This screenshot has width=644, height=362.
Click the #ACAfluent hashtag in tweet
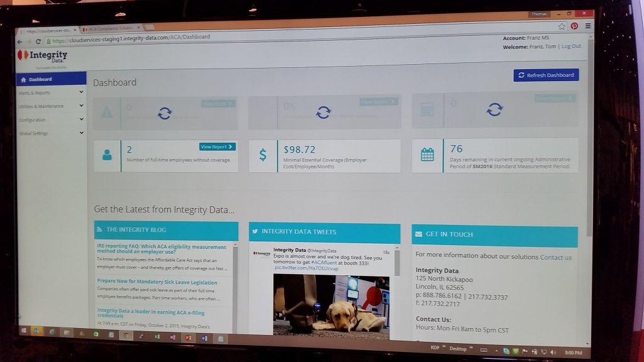(324, 262)
